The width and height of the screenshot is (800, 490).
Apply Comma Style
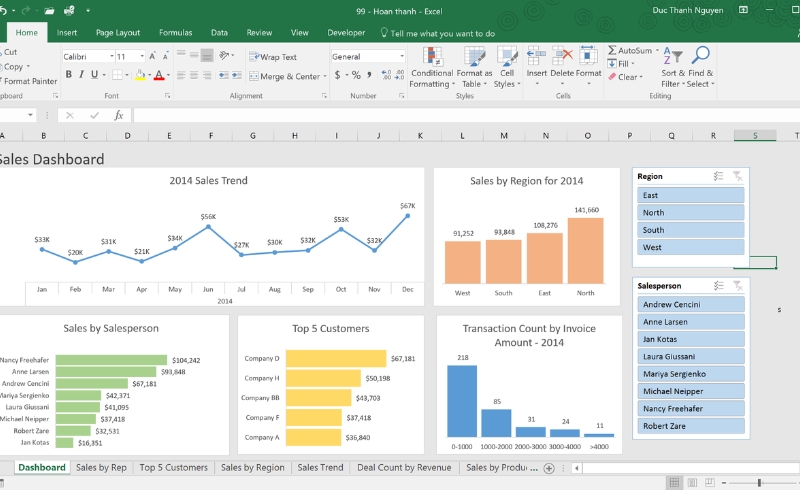pos(369,75)
